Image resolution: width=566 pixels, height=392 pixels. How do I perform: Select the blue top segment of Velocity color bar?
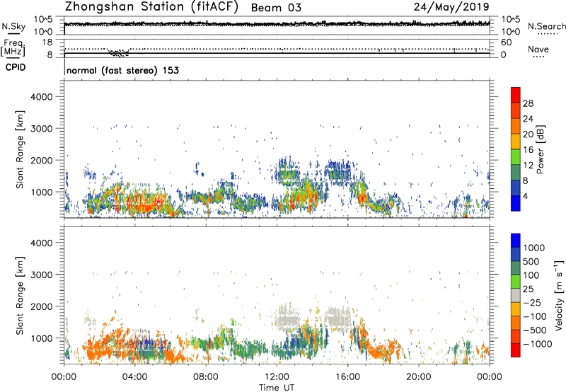coord(516,241)
